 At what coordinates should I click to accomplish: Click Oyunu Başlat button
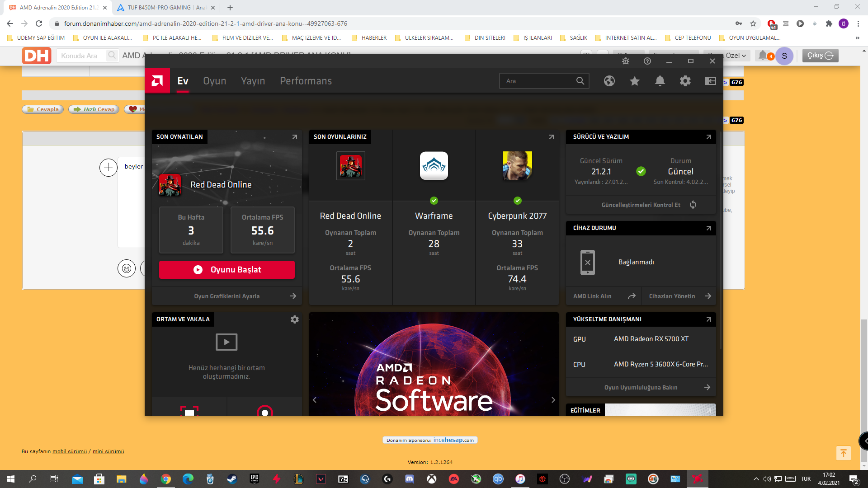[x=227, y=270]
